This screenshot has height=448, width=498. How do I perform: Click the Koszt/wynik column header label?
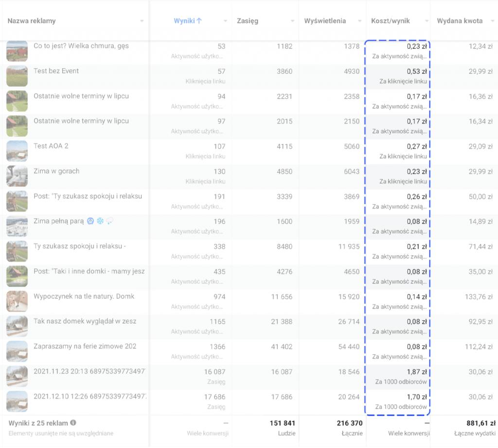coord(390,21)
